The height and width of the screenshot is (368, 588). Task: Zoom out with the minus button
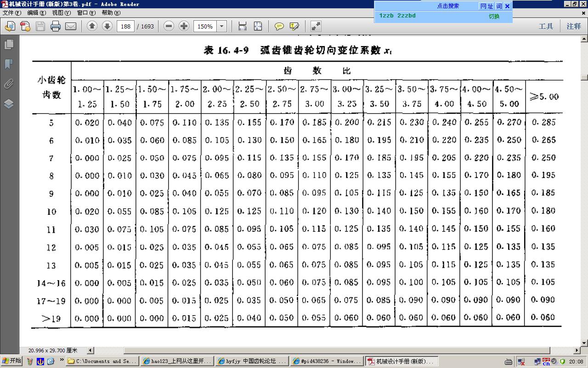[x=169, y=26]
